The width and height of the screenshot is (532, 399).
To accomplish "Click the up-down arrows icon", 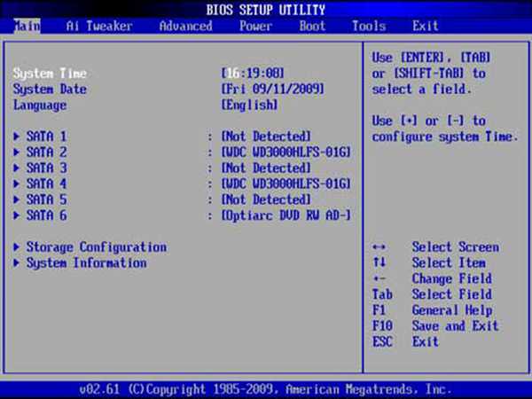I will pos(379,262).
